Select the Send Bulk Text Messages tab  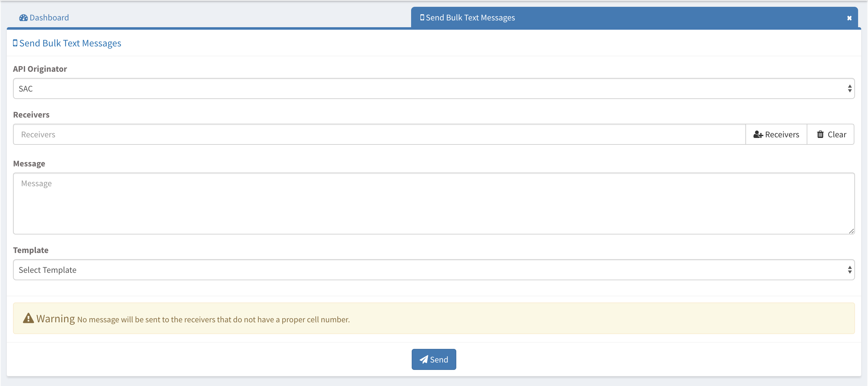point(470,18)
